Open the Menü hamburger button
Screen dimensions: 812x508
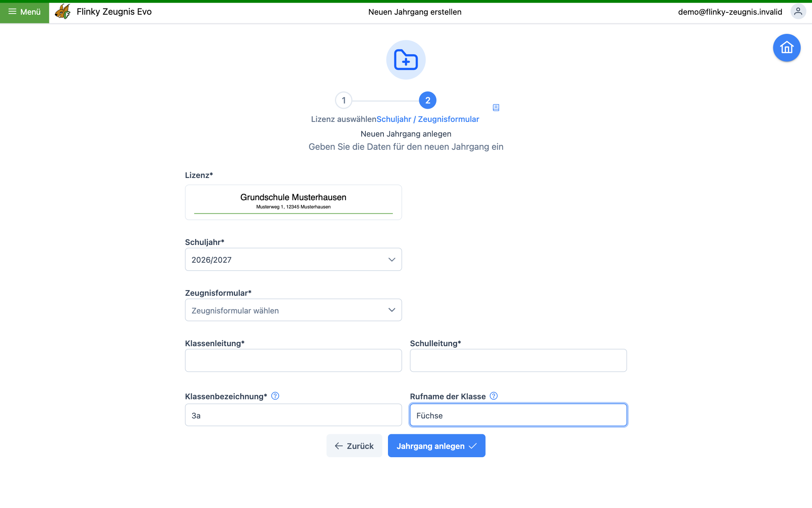click(x=24, y=12)
